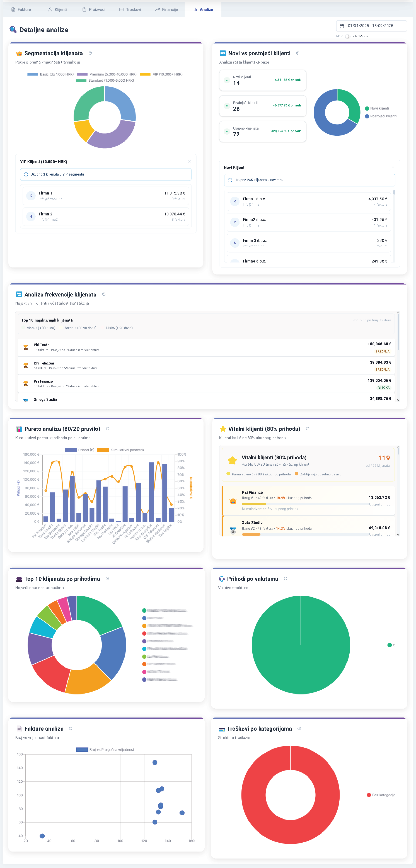This screenshot has width=416, height=868.
Task: Click the Postojeći klijenti 28 stat card
Action: tap(263, 106)
